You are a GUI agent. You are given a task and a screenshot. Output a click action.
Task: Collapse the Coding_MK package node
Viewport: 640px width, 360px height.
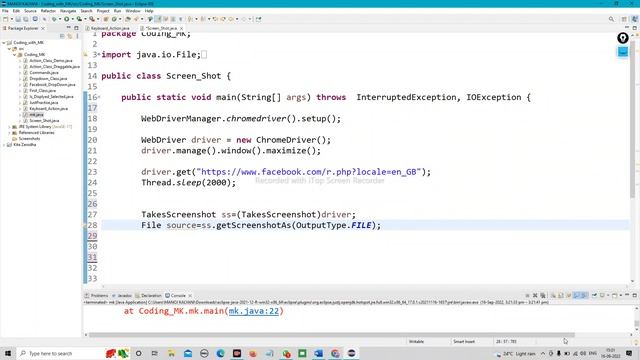tap(15, 54)
